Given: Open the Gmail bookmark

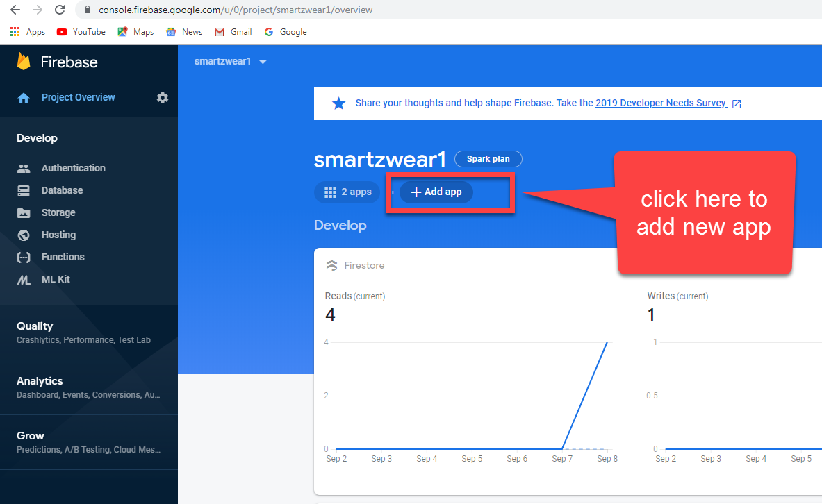Looking at the screenshot, I should click(233, 32).
